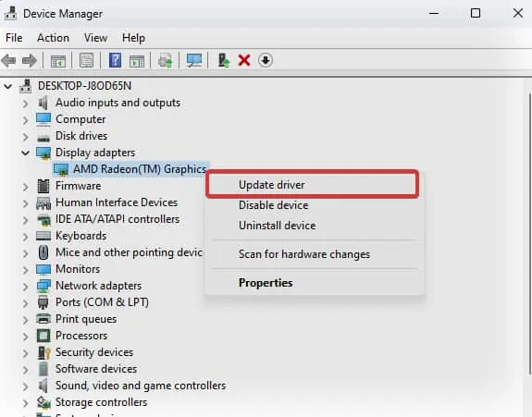
Task: Choose Disable device from context menu
Action: [x=315, y=205]
